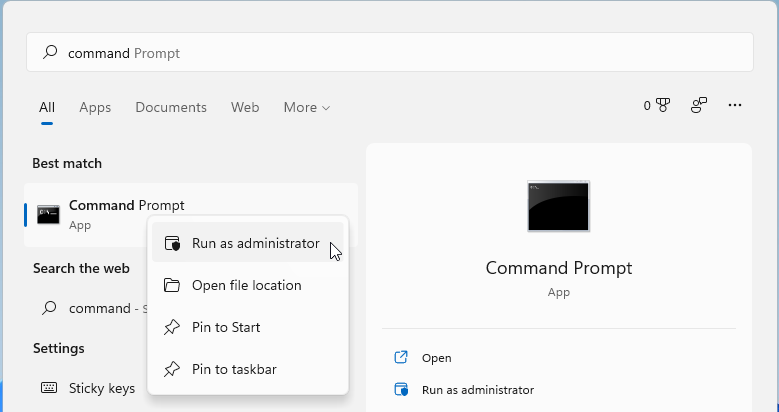Image resolution: width=779 pixels, height=412 pixels.
Task: Click Run as administrator in preview pane
Action: [478, 390]
